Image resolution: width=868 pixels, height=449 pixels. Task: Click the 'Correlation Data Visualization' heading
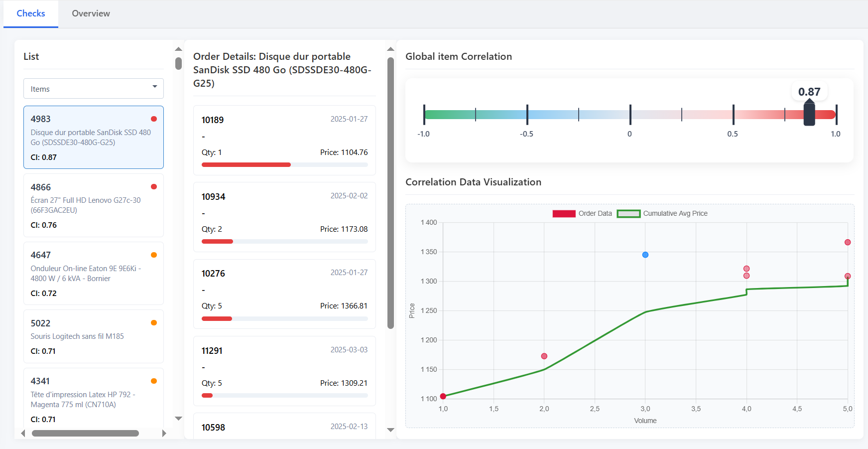[x=473, y=182]
